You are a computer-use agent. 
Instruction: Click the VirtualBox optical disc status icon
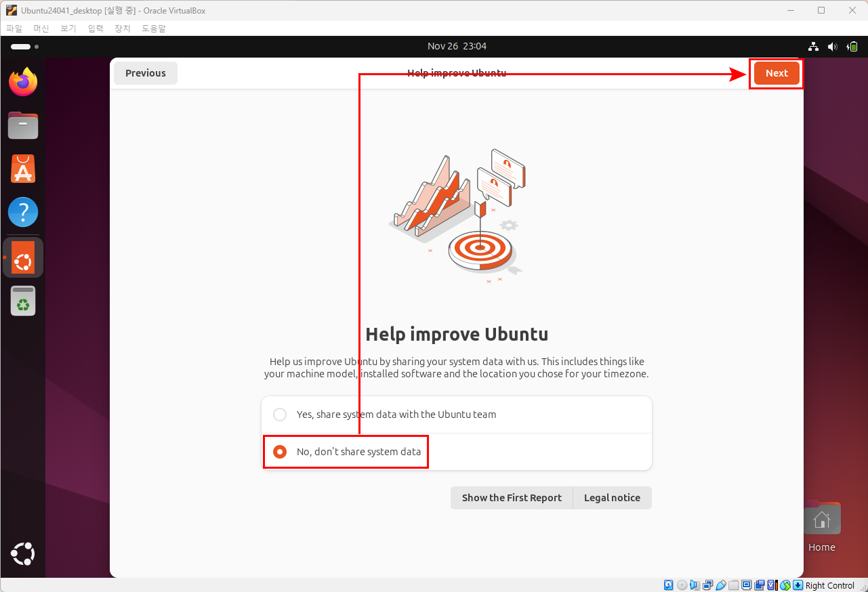coord(682,585)
